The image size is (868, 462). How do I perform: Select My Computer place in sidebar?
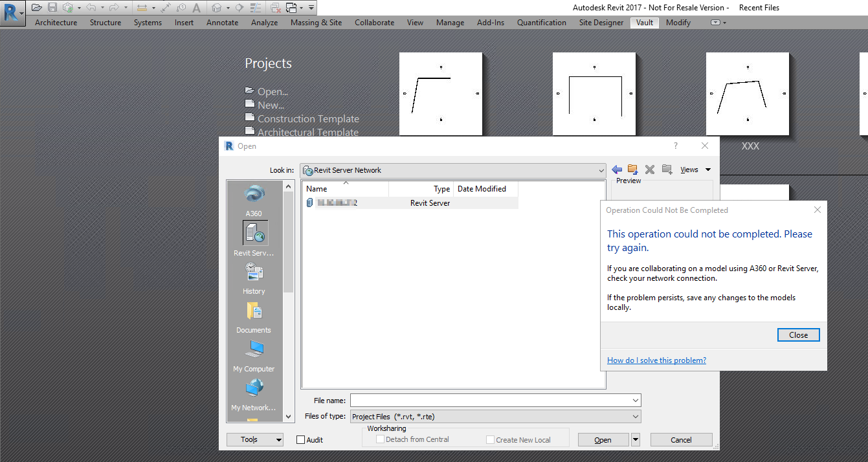[x=254, y=356]
